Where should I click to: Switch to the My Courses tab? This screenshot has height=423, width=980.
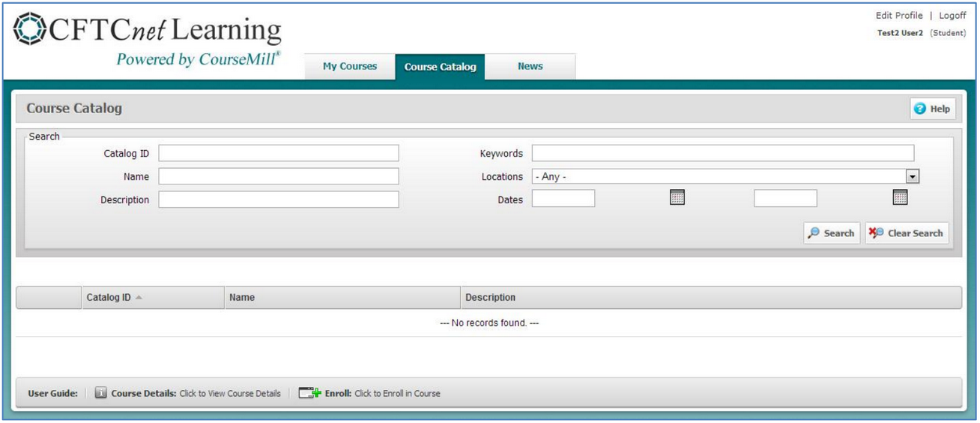tap(349, 66)
